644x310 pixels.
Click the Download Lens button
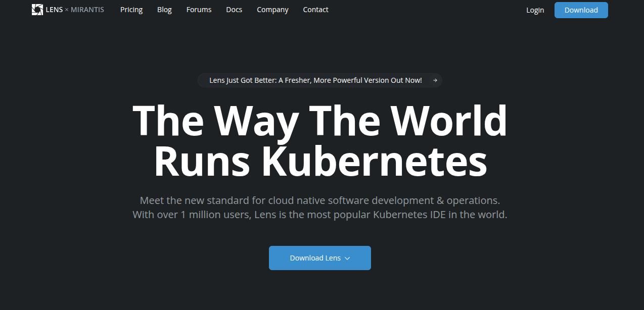pos(320,258)
